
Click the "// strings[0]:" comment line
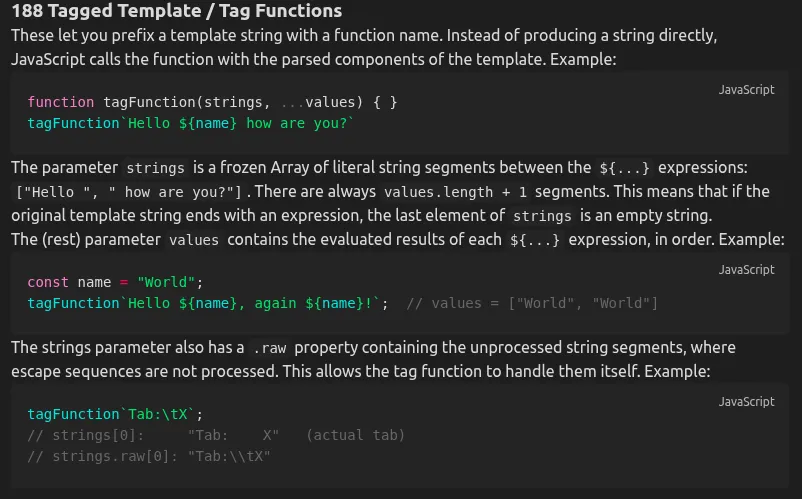(216, 435)
